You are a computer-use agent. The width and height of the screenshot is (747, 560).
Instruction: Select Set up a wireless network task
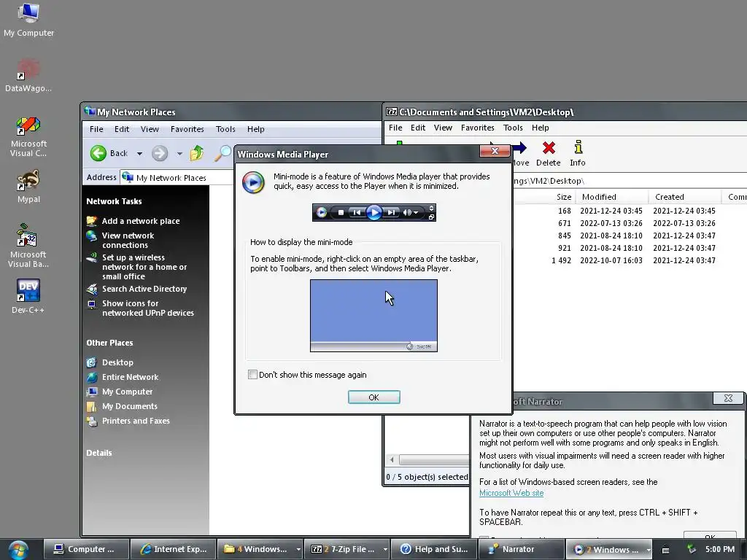tap(144, 267)
